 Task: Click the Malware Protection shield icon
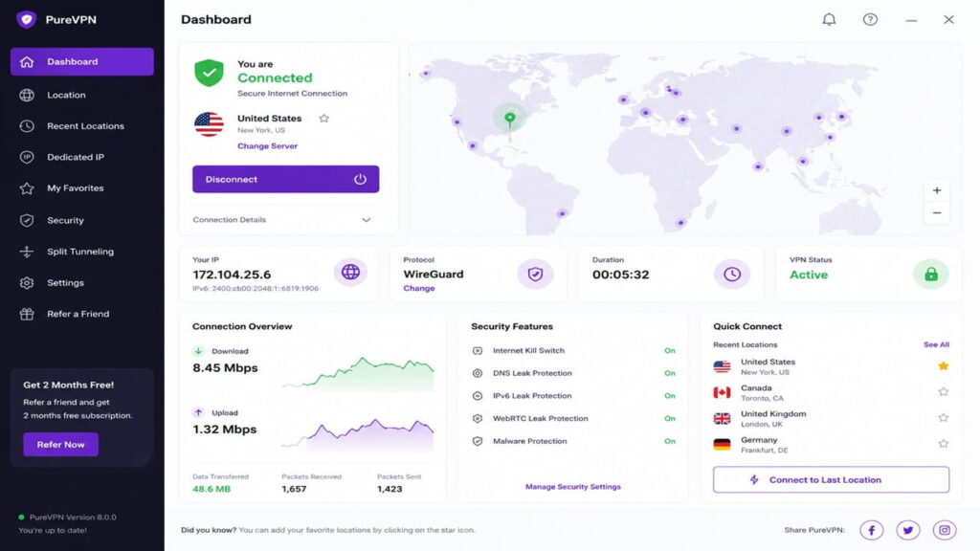click(x=478, y=441)
